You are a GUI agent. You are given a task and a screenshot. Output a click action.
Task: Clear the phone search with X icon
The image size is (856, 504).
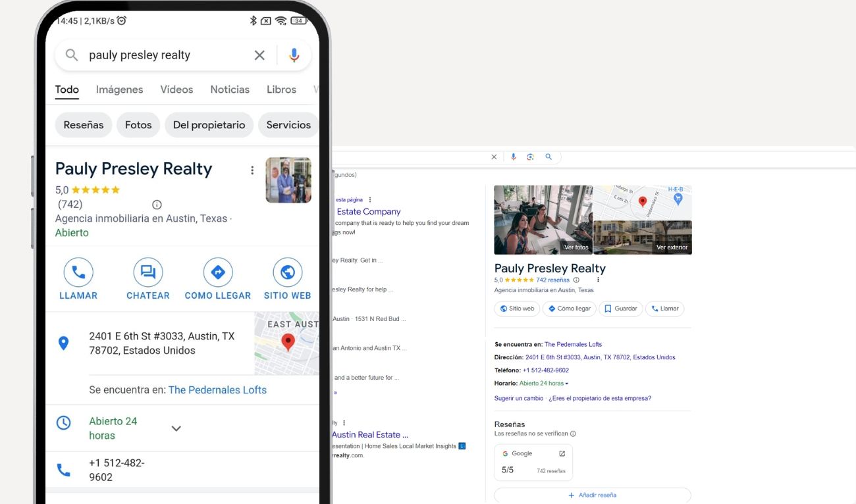(259, 55)
